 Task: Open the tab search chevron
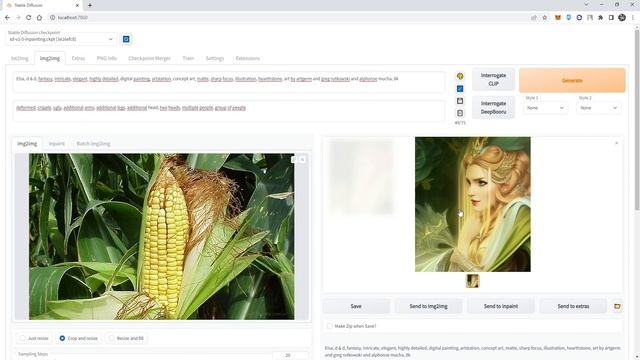[587, 4]
